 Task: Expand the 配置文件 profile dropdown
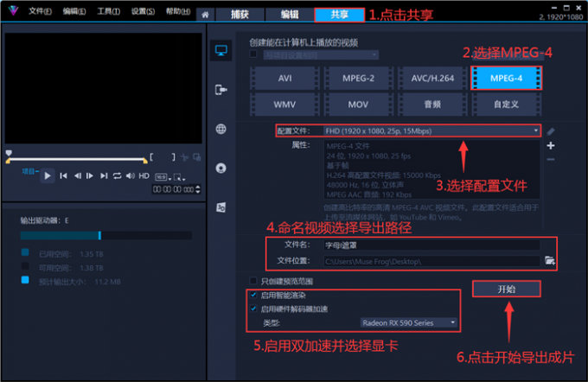point(431,131)
